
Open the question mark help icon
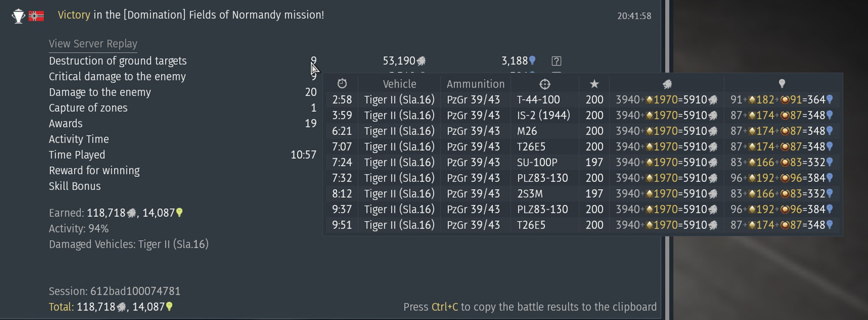pos(556,61)
